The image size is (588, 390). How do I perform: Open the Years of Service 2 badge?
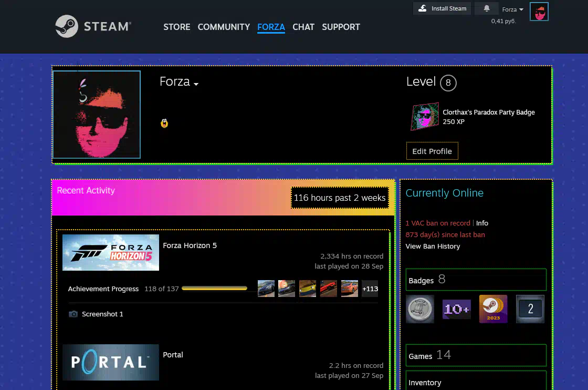click(x=530, y=309)
